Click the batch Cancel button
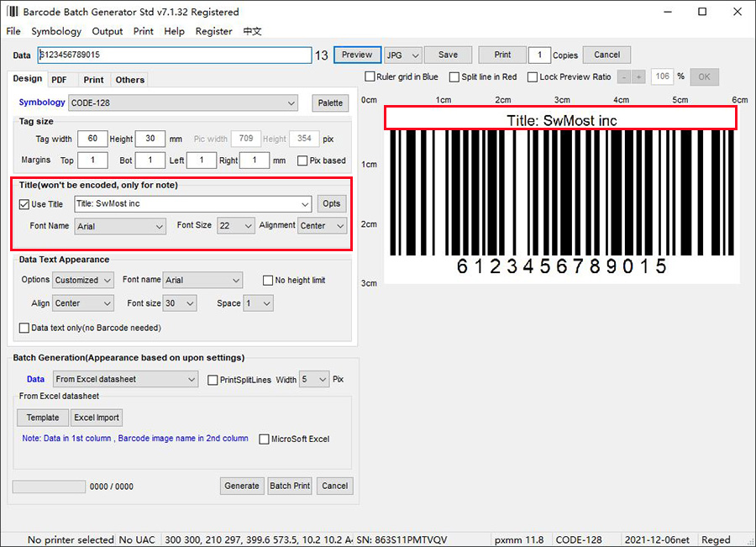Image resolution: width=756 pixels, height=547 pixels. point(334,486)
